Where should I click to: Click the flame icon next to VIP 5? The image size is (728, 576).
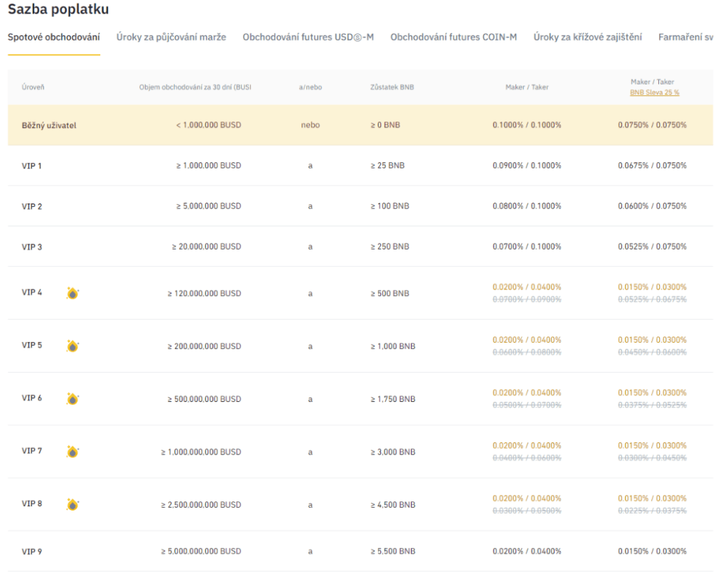pos(73,346)
